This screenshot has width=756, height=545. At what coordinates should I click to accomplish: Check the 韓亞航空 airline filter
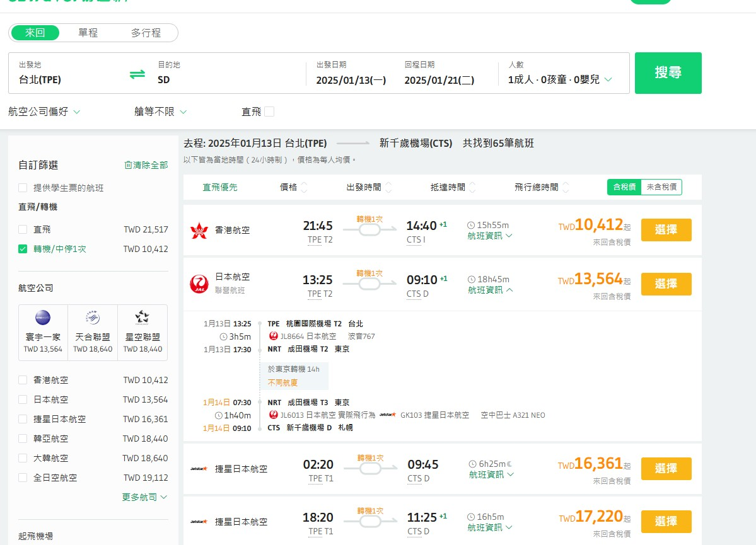(x=23, y=439)
